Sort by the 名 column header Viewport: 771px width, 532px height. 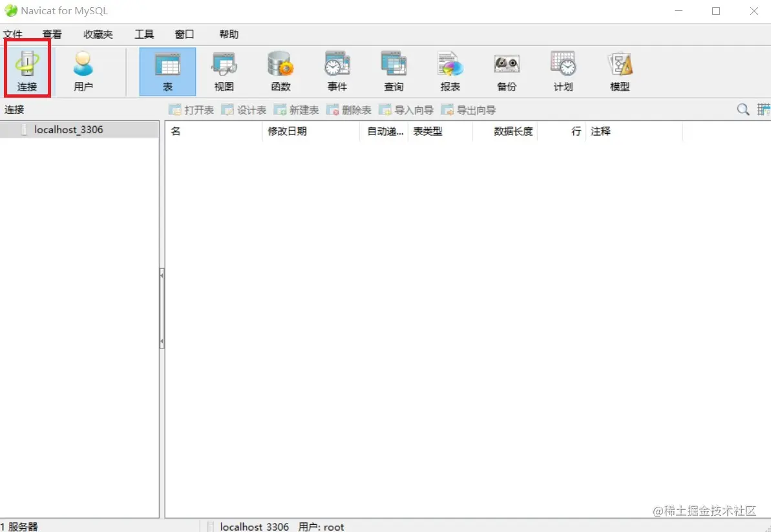pos(214,131)
